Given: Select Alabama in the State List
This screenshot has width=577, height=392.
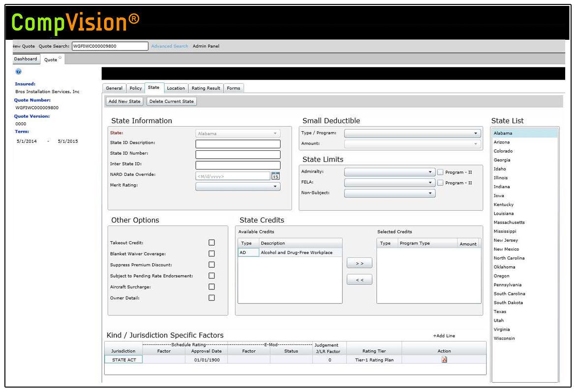Looking at the screenshot, I should coord(525,134).
